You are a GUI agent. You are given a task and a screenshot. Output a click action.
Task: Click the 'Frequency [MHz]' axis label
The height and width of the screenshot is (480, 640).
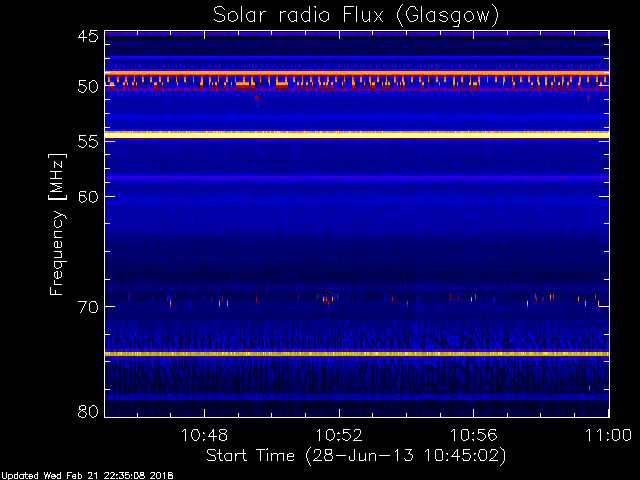[57, 224]
